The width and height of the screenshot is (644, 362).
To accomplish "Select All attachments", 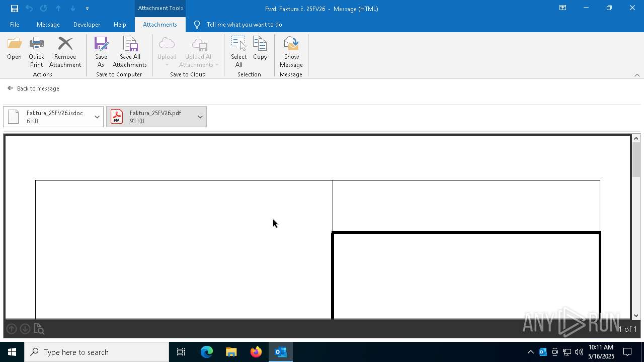I will click(x=238, y=52).
